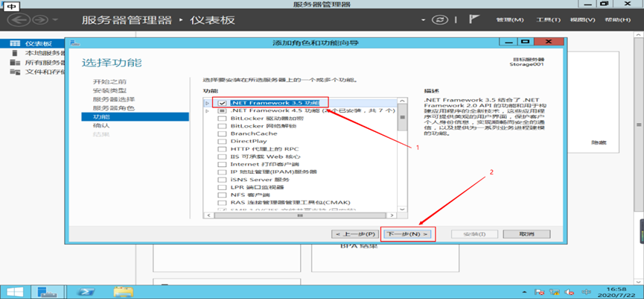Open the 工具(T) menu
The height and width of the screenshot is (299, 644).
tap(548, 19)
